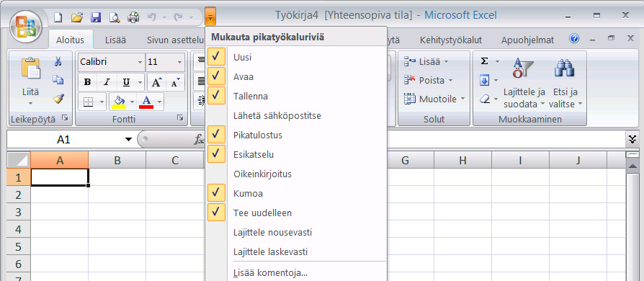Select row 3 header

point(19,212)
